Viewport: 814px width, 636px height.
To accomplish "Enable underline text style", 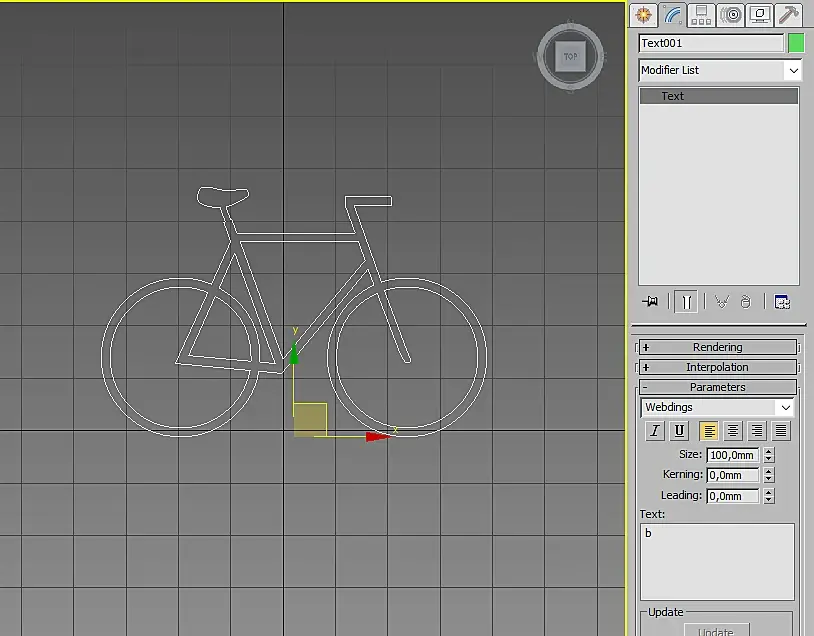I will coord(679,431).
